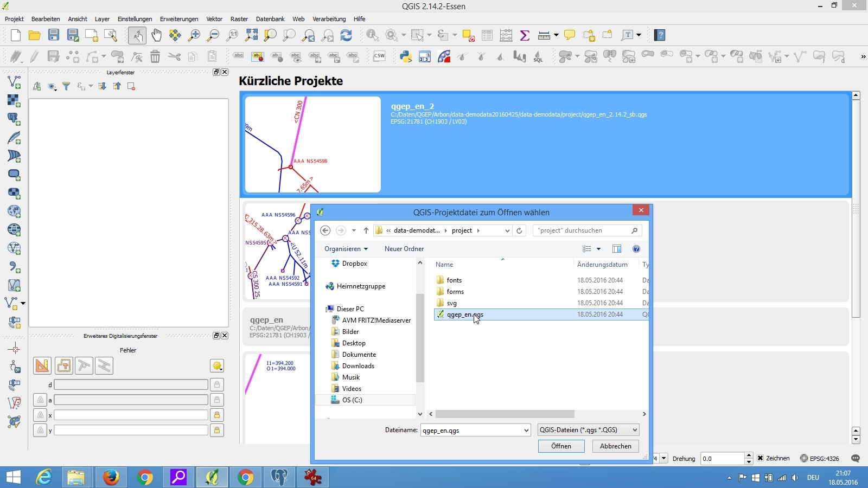Open the Python console
The height and width of the screenshot is (488, 868).
(406, 56)
